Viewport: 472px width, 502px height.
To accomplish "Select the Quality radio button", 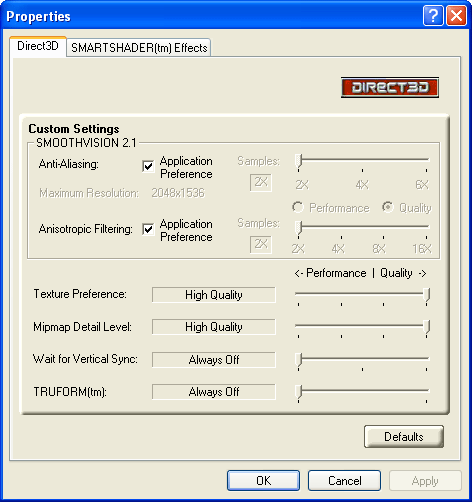I will click(388, 207).
